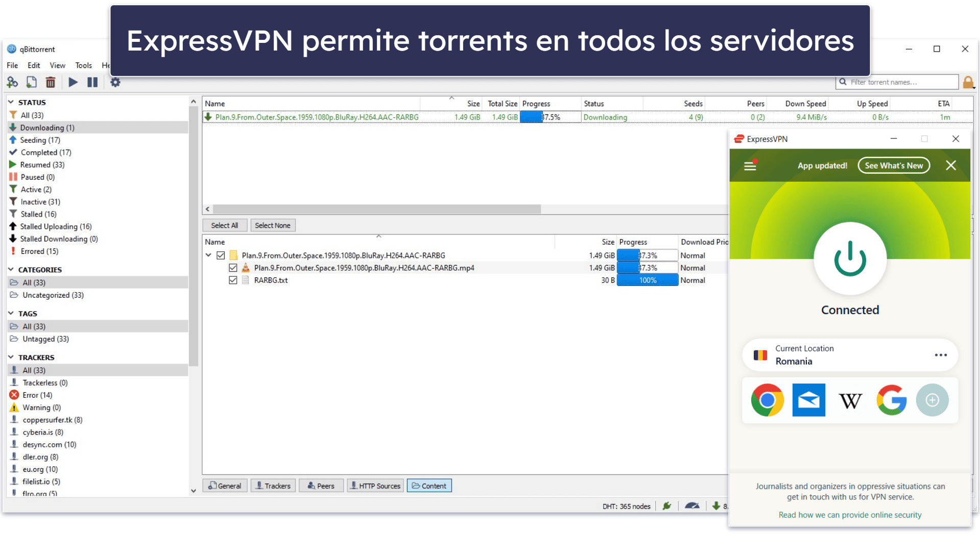Screen dimensions: 980x551
Task: Click the Add torrent link toolbar icon
Action: click(x=12, y=82)
